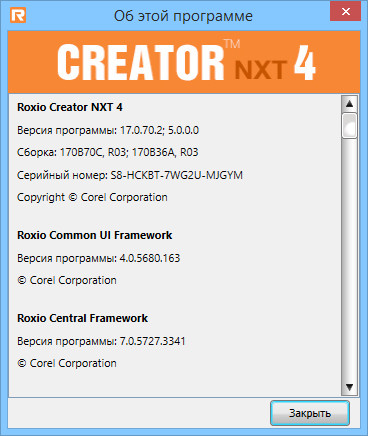Click © Corel Corporation under Central Framework
Viewport: 368px width, 436px height.
click(x=67, y=363)
